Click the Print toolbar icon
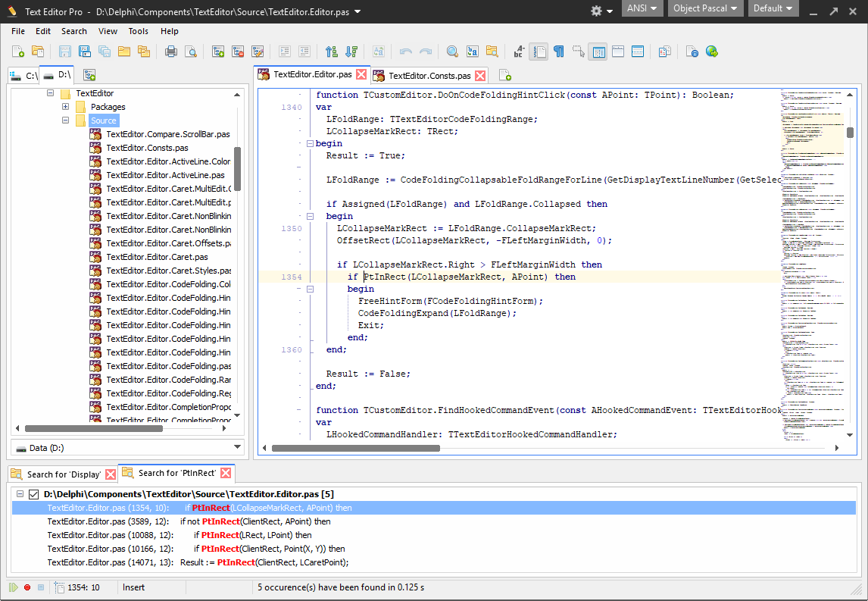Screen dimensions: 868x601 pyautogui.click(x=171, y=52)
